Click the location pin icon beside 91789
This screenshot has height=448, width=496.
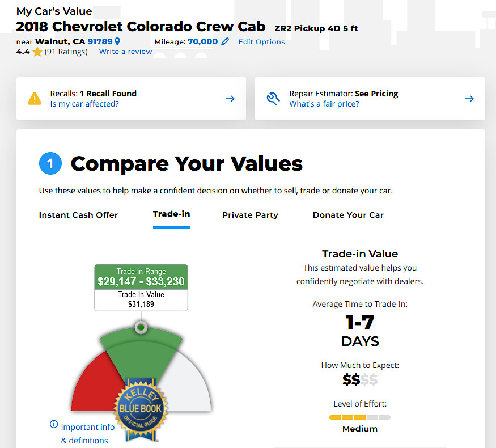(117, 41)
